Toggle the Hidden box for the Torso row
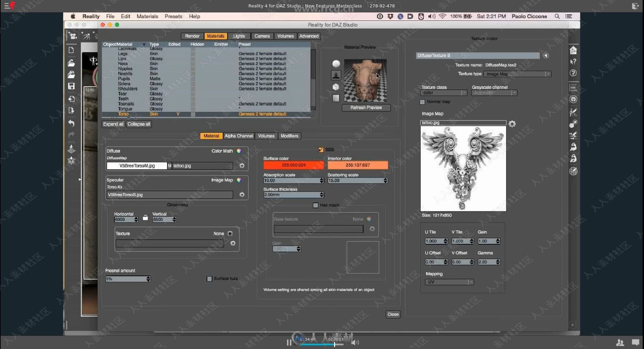 [193, 114]
